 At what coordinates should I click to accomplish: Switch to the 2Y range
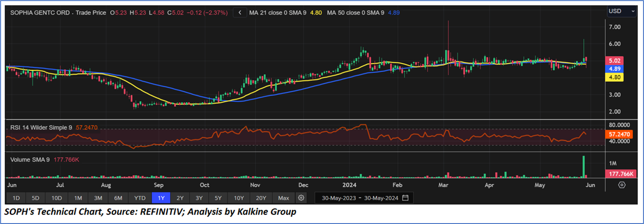click(180, 198)
